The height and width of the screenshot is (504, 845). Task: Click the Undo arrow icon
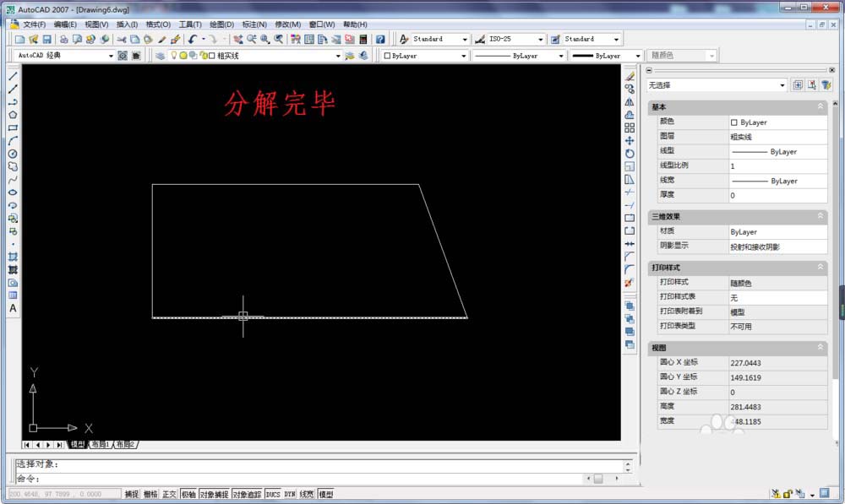click(x=192, y=39)
